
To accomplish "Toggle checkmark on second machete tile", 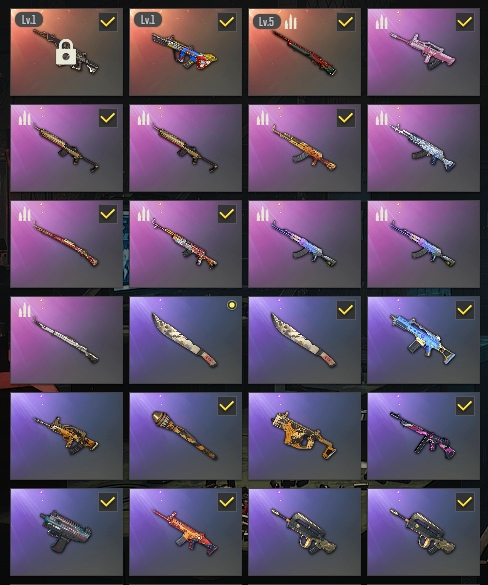I will [x=346, y=310].
